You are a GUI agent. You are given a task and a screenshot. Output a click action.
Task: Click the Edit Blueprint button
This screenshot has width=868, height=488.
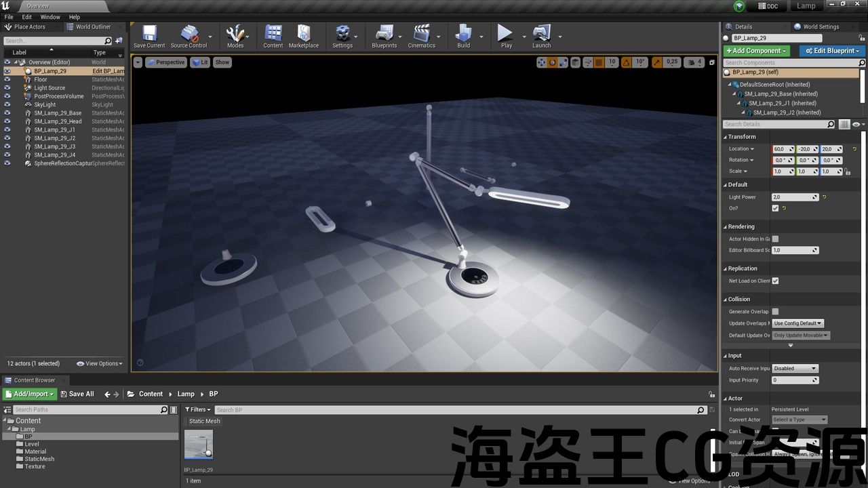[x=831, y=51]
